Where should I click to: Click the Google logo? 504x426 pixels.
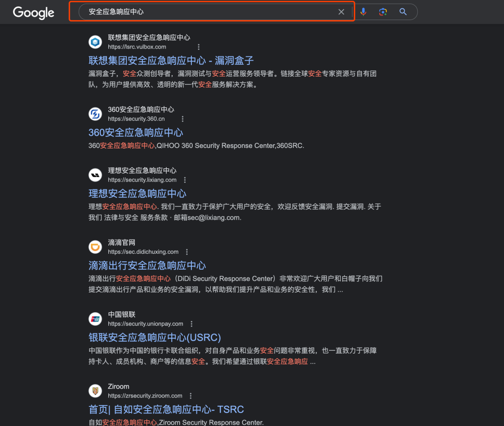pos(34,13)
